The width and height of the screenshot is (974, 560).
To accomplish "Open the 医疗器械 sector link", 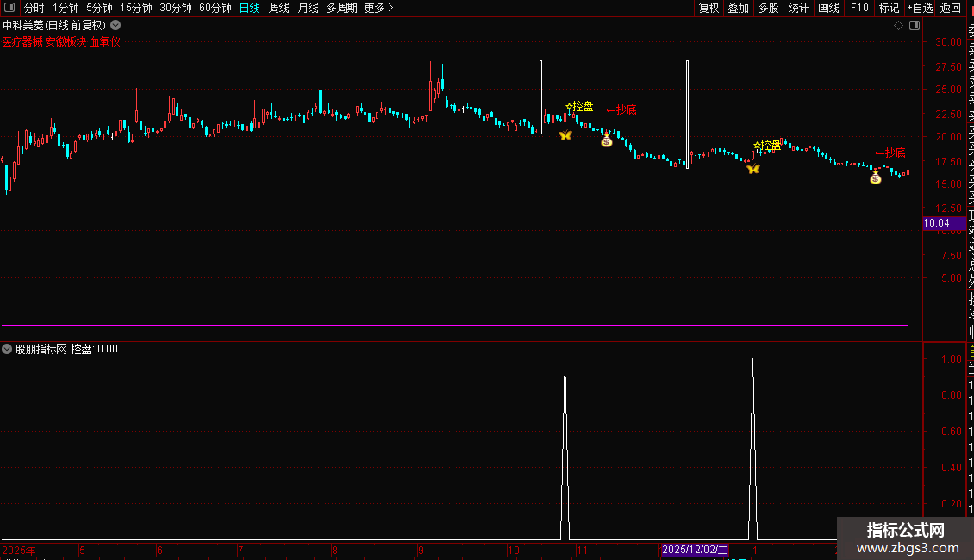I will pyautogui.click(x=22, y=41).
